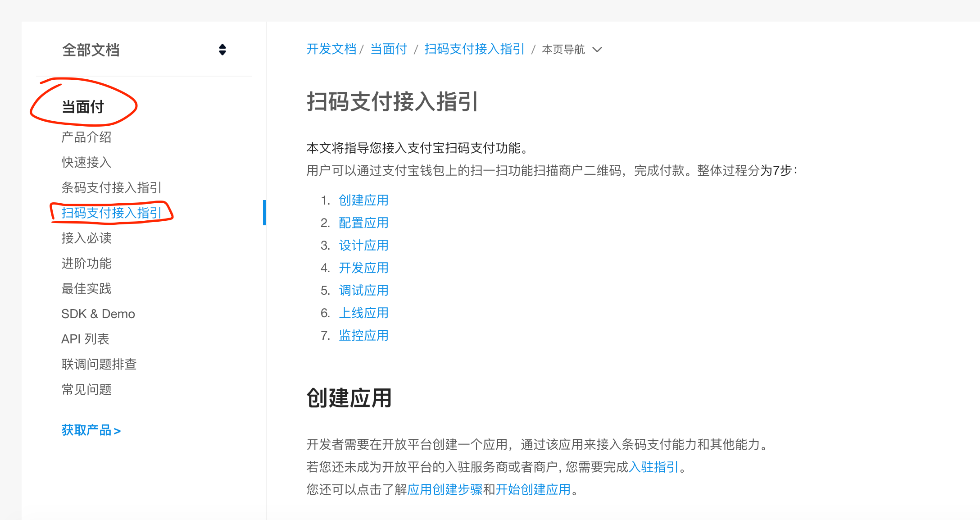Open 开发文档 in the breadcrumb
The height and width of the screenshot is (520, 980).
[x=331, y=49]
